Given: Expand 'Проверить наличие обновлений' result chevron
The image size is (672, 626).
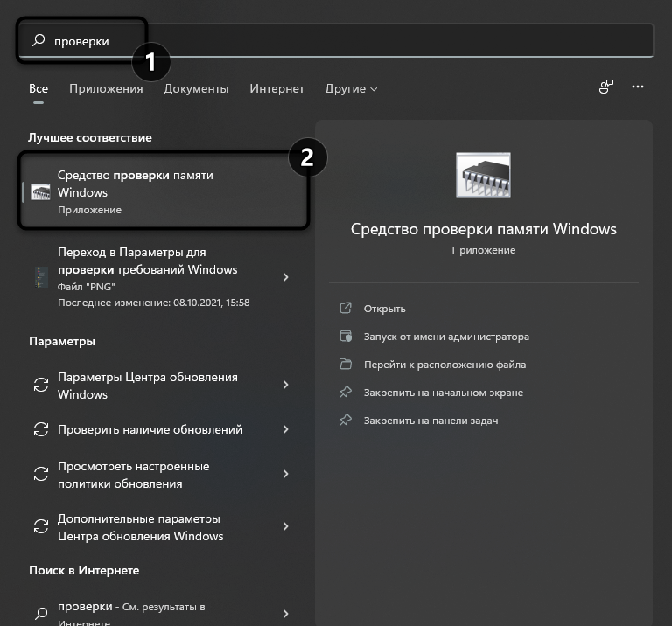Looking at the screenshot, I should pyautogui.click(x=286, y=429).
